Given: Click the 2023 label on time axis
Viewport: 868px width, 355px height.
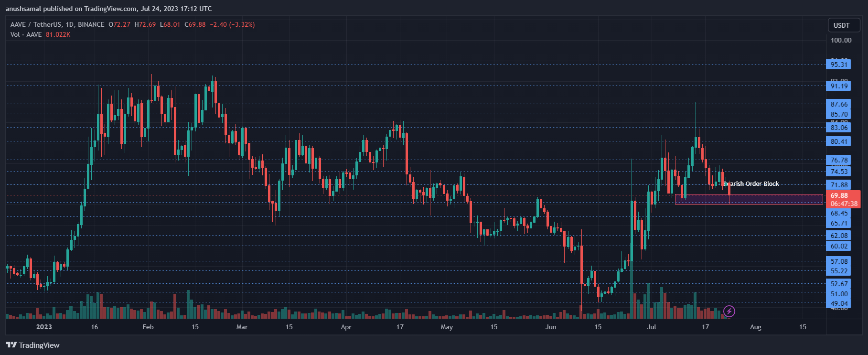Looking at the screenshot, I should click(x=44, y=327).
